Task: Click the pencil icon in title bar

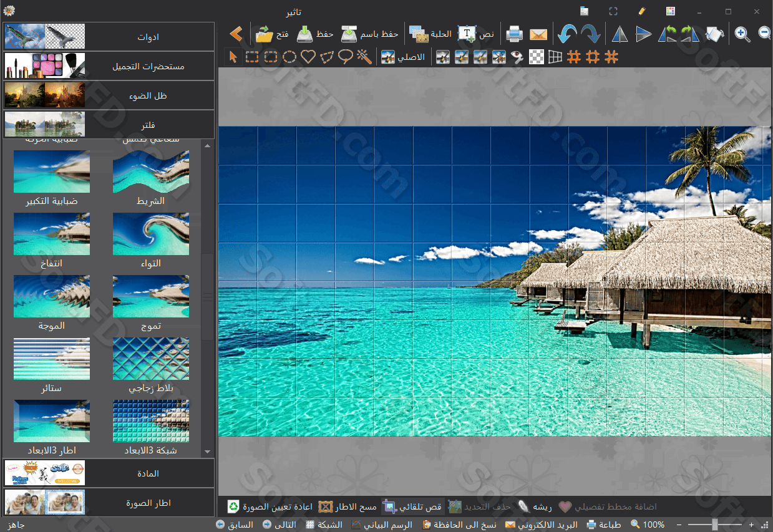Action: [x=642, y=11]
